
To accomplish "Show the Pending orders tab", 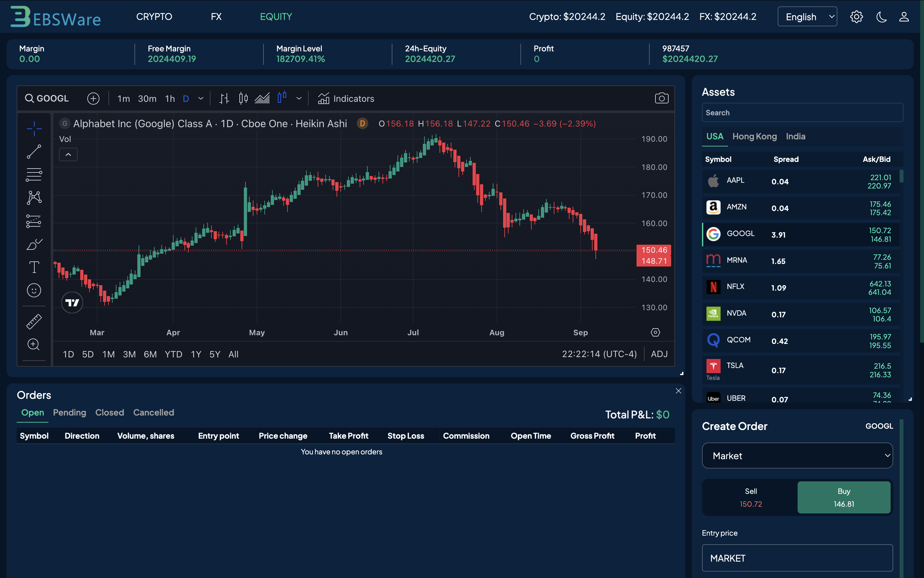I will (70, 413).
